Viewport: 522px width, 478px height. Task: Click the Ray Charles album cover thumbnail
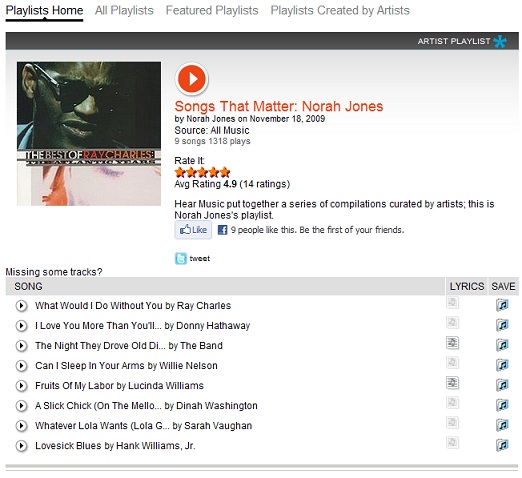tap(89, 134)
